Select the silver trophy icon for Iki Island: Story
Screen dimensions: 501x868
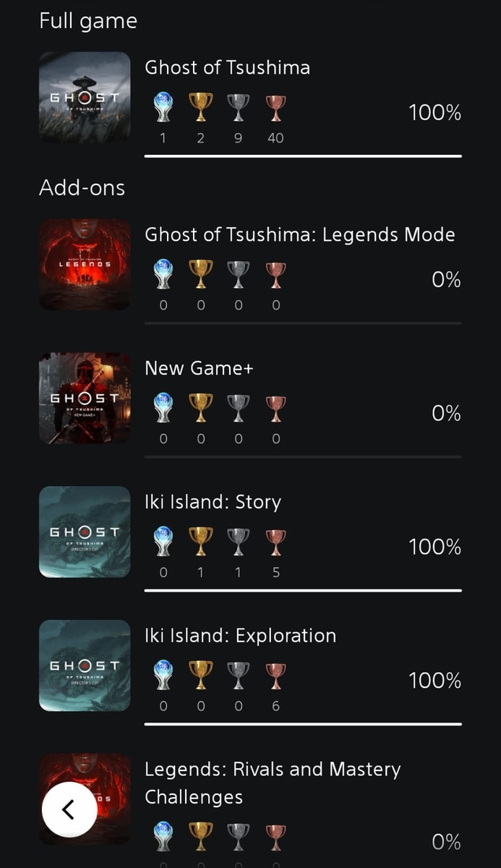click(x=238, y=539)
